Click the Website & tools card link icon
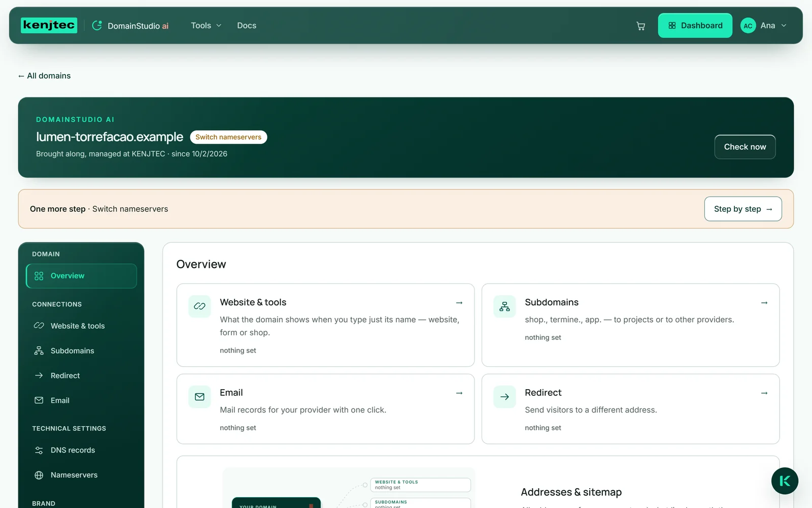 (199, 306)
